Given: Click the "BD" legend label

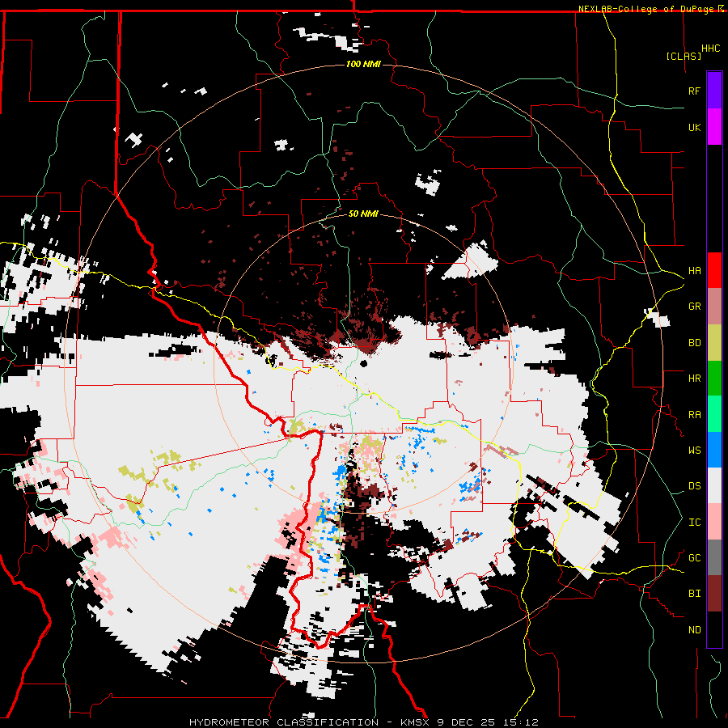Looking at the screenshot, I should coord(694,343).
